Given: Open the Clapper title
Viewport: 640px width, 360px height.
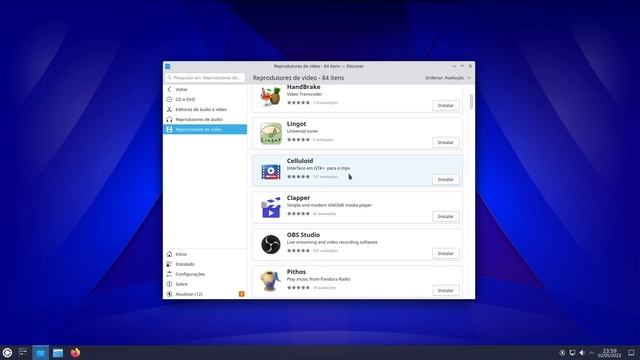Looking at the screenshot, I should [298, 198].
